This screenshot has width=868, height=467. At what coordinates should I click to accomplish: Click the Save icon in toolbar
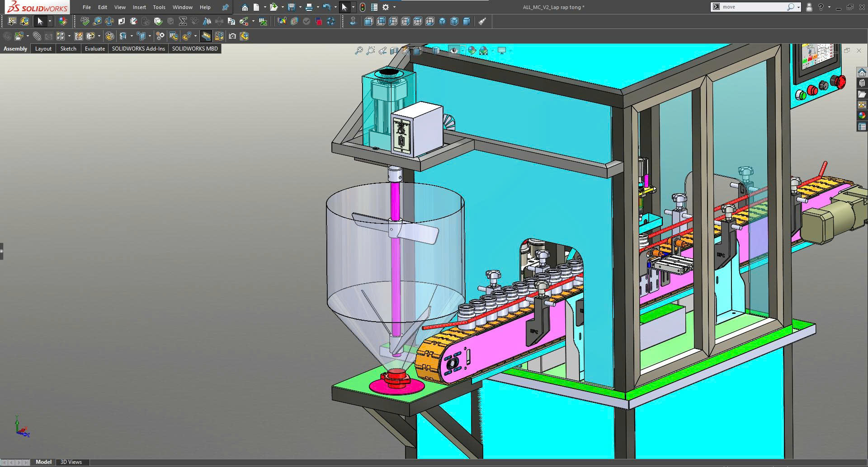[x=292, y=7]
